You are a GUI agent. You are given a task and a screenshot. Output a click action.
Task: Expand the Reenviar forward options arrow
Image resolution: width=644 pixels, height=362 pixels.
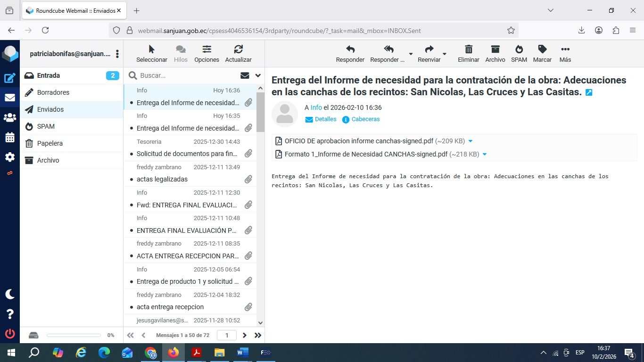point(444,54)
